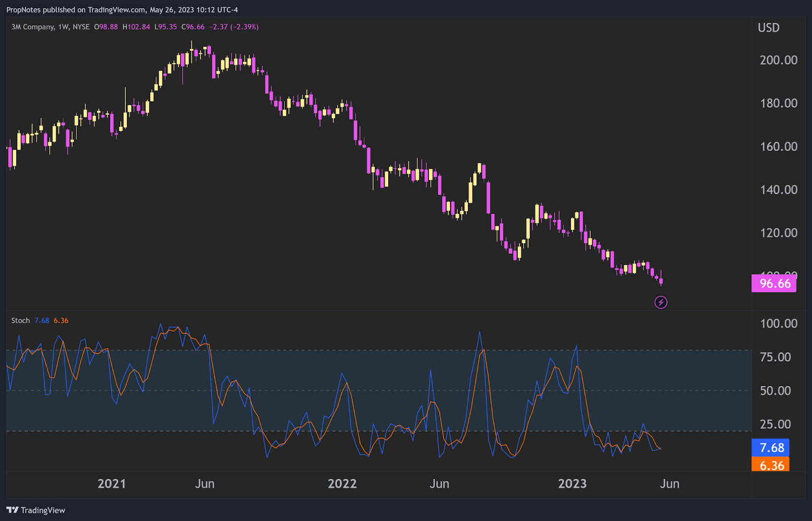Click the 180.00 price axis label

[779, 103]
